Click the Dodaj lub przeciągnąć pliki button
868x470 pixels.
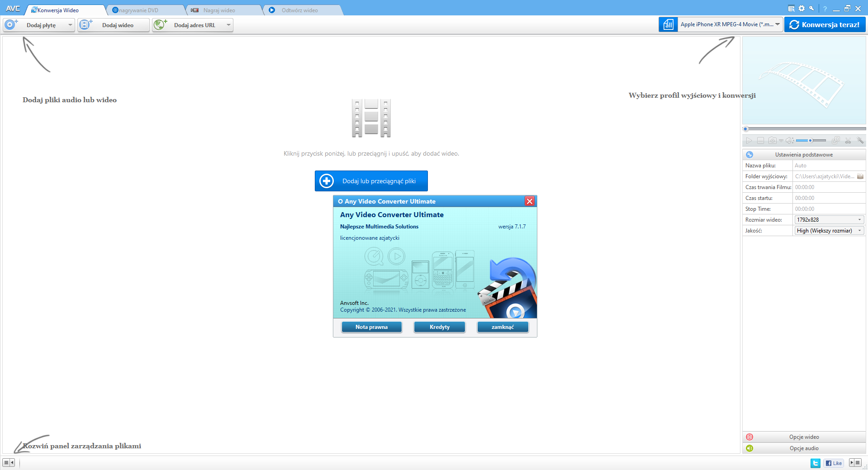371,181
